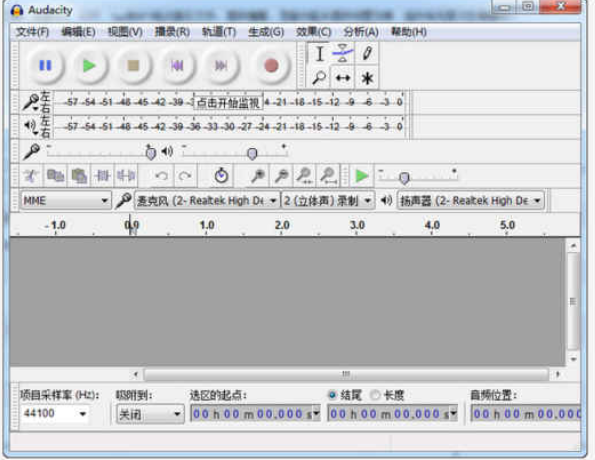
Task: Click the Zoom In magnifier icon
Action: pos(258,176)
